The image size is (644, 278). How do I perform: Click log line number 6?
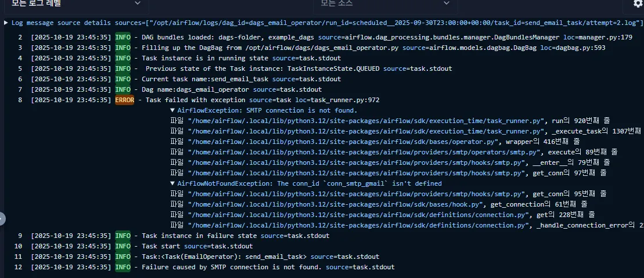pos(20,79)
